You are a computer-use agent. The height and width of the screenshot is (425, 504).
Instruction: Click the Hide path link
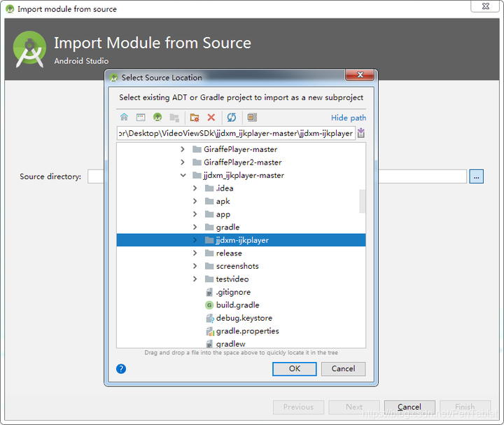click(348, 118)
